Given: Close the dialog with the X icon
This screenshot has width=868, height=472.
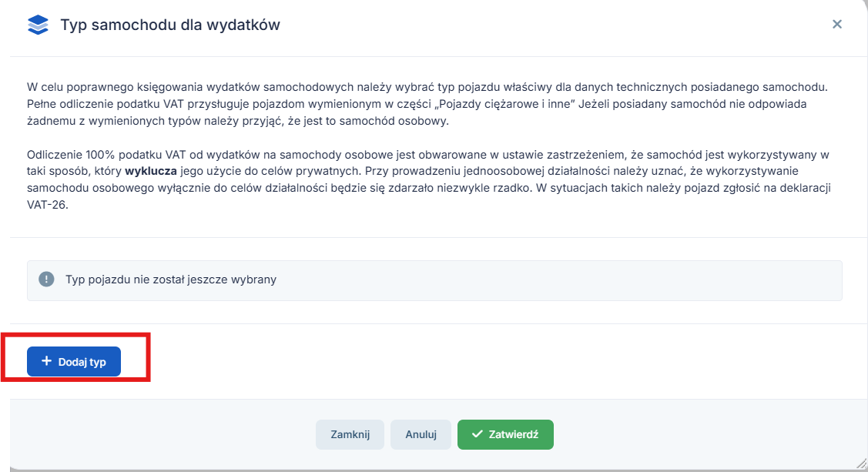Looking at the screenshot, I should (837, 25).
